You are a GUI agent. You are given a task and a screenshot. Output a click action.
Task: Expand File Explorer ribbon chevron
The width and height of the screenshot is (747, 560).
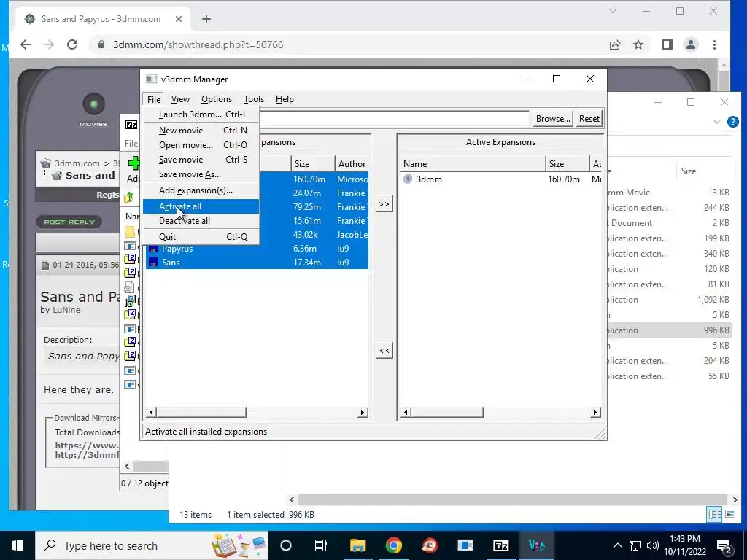coord(717,122)
